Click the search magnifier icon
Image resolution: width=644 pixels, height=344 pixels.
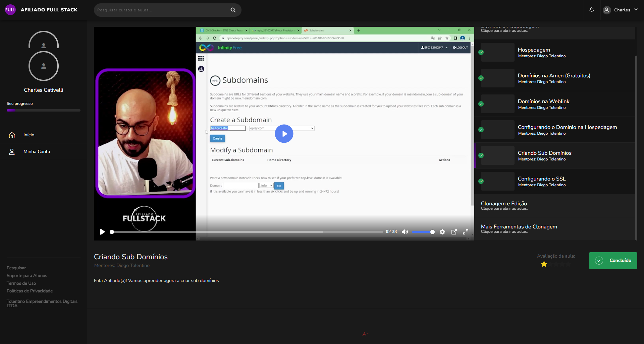click(x=233, y=10)
